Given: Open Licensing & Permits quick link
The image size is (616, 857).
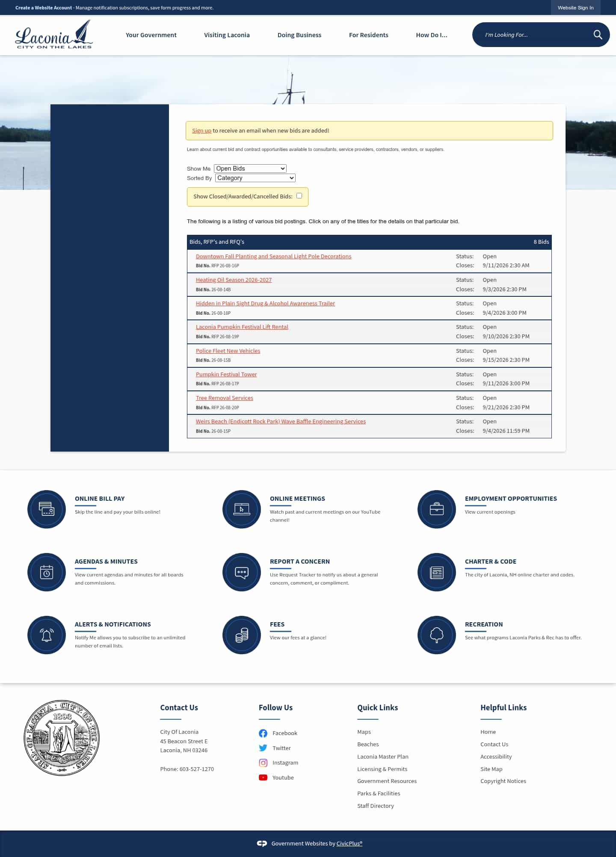Looking at the screenshot, I should click(382, 769).
